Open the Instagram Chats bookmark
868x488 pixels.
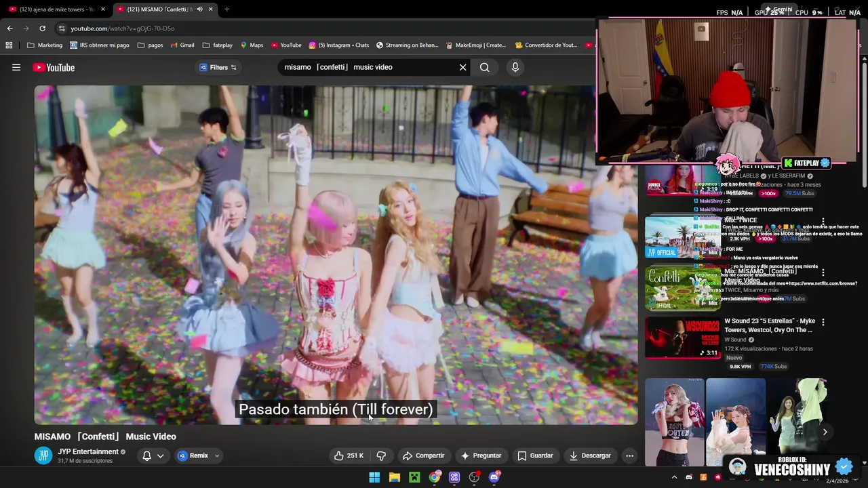click(338, 45)
